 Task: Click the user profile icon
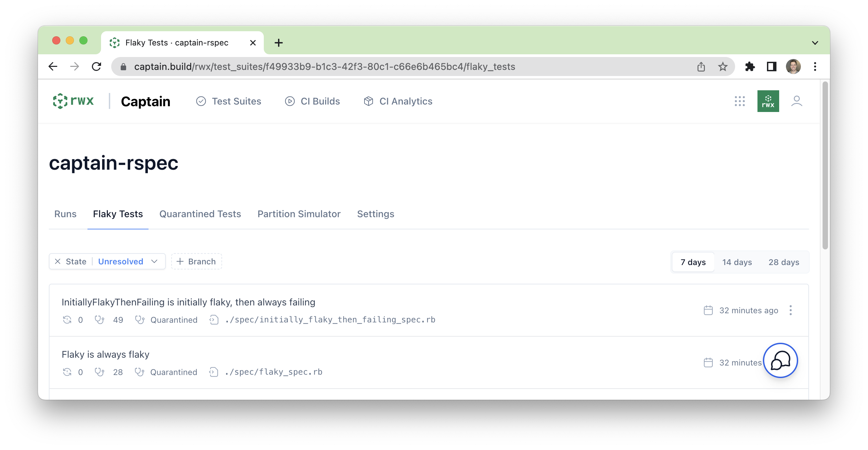[x=797, y=101]
